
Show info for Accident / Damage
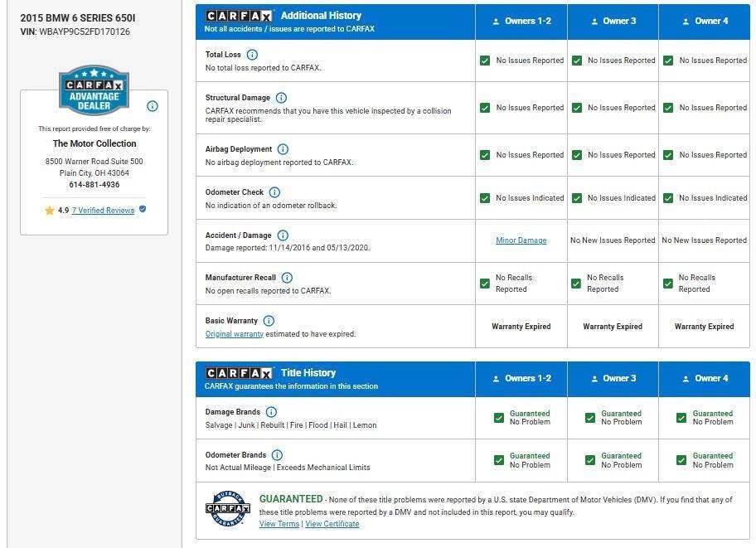283,235
